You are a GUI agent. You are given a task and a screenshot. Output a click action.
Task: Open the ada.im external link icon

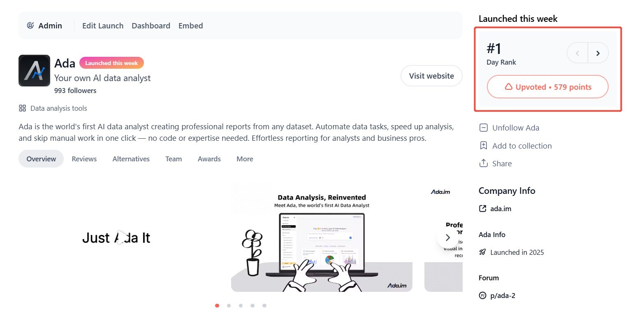click(483, 209)
